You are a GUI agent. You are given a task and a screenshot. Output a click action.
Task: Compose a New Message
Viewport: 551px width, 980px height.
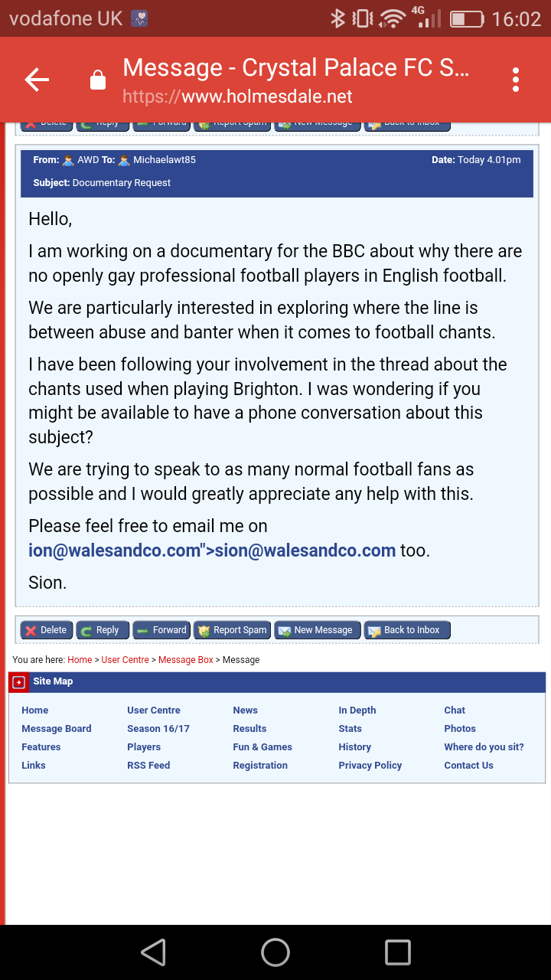316,630
